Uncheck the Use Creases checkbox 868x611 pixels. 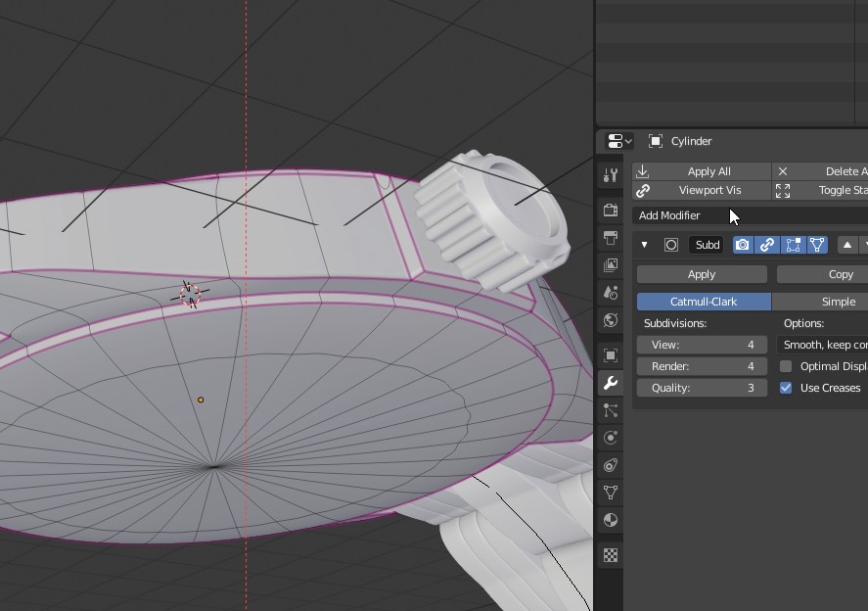785,388
